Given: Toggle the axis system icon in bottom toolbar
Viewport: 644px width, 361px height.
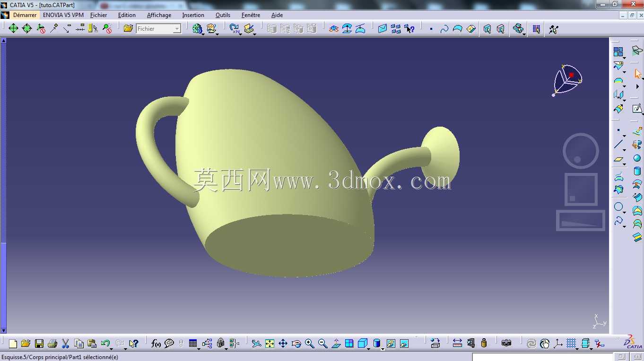Looking at the screenshot, I should click(x=558, y=344).
